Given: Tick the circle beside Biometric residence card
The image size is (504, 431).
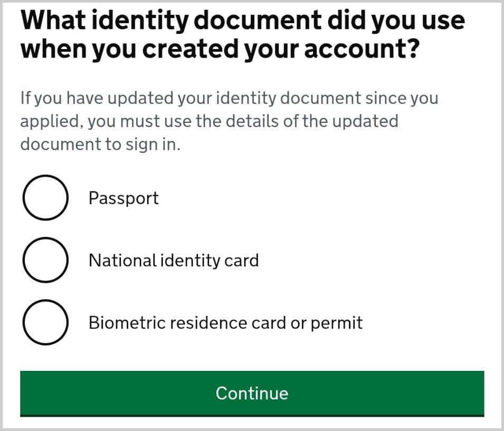Looking at the screenshot, I should 45,322.
